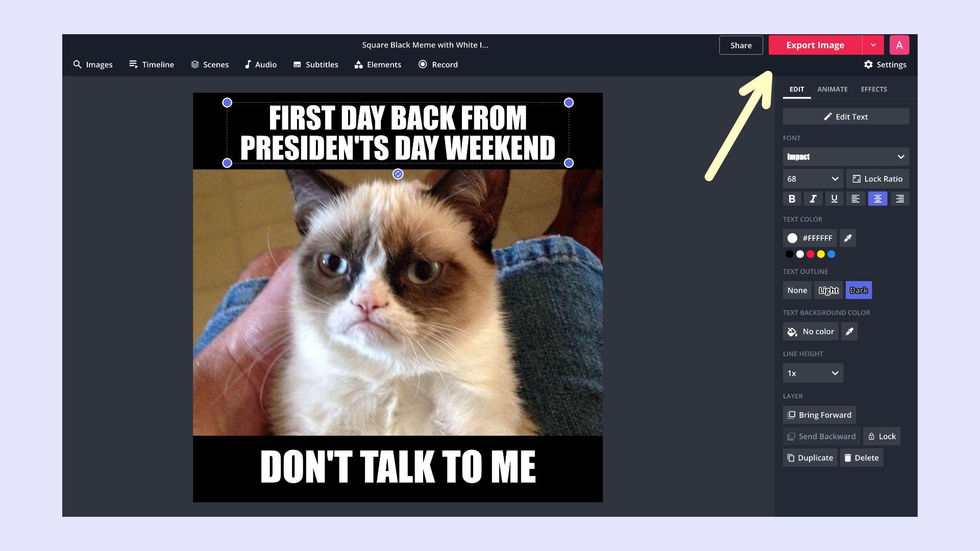Viewport: 980px width, 551px height.
Task: Toggle italic text formatting
Action: pyautogui.click(x=813, y=199)
